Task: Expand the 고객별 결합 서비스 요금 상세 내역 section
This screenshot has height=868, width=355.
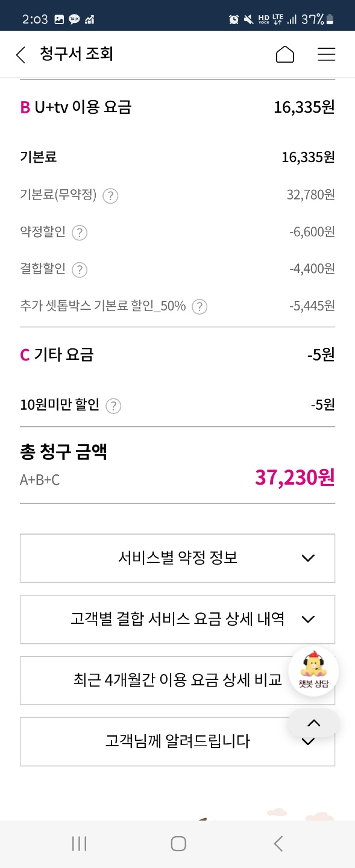Action: 177,619
